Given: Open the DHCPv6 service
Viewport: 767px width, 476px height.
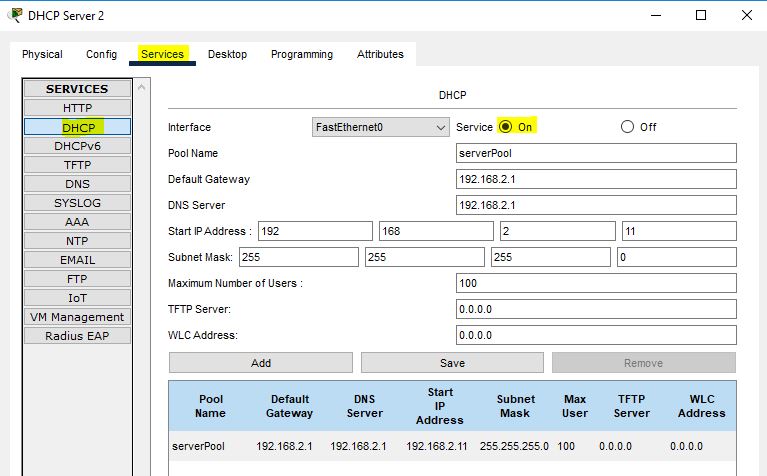Looking at the screenshot, I should 77,146.
